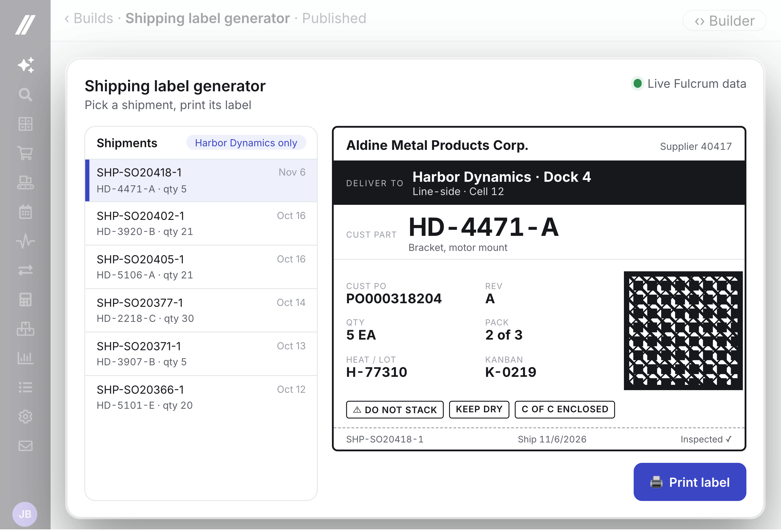The image size is (781, 532).
Task: Open the AI sparkles icon in sidebar
Action: coord(26,65)
